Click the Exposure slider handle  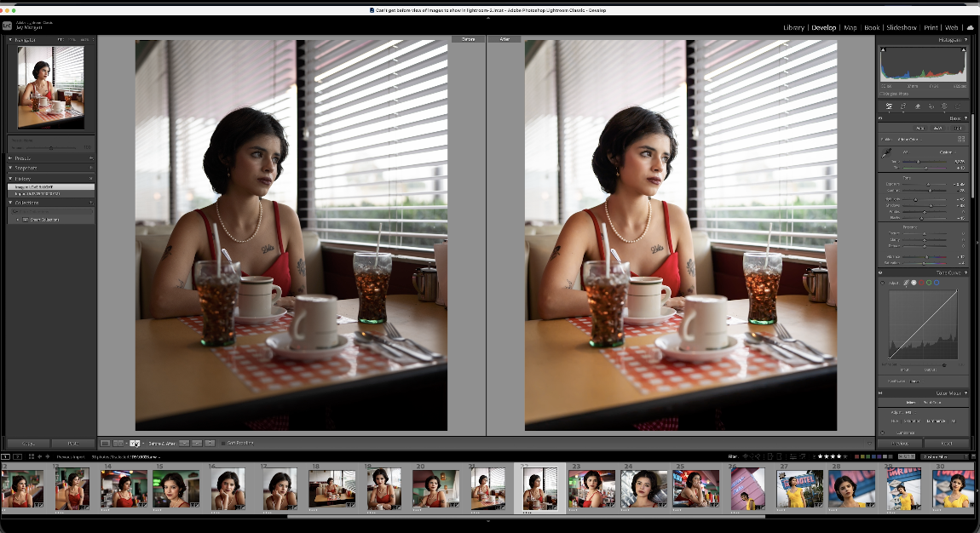928,184
